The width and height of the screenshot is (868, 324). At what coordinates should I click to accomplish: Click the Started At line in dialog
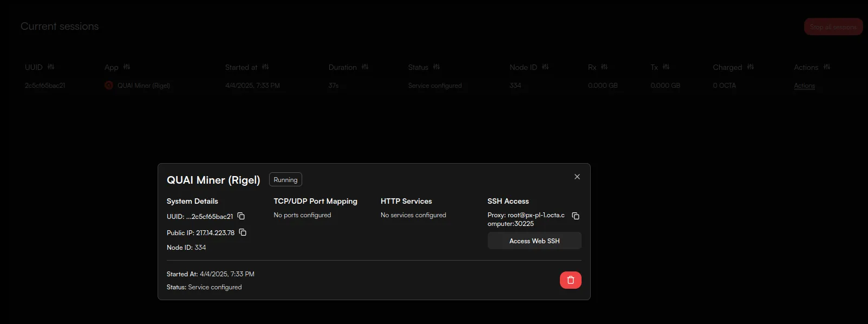pyautogui.click(x=211, y=274)
